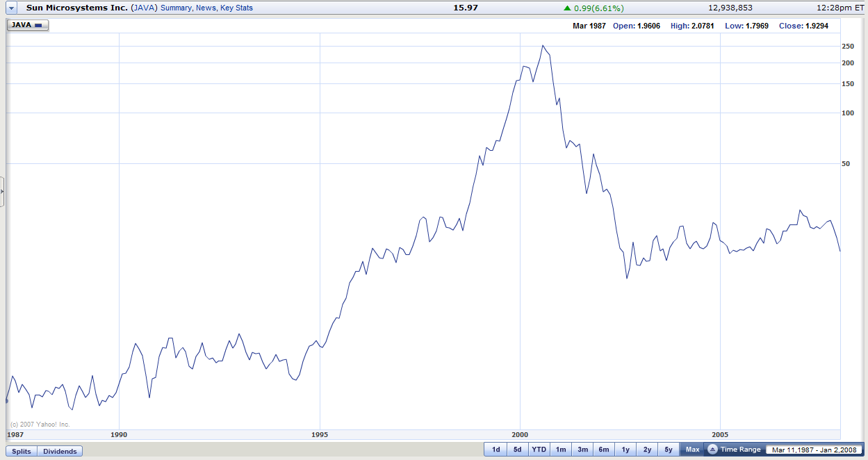Select the 3m time range

coord(582,450)
